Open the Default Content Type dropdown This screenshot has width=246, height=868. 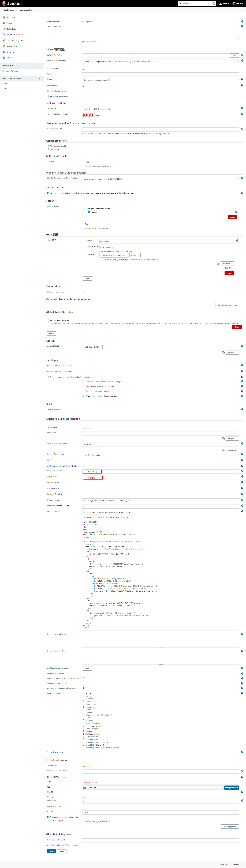[161, 455]
